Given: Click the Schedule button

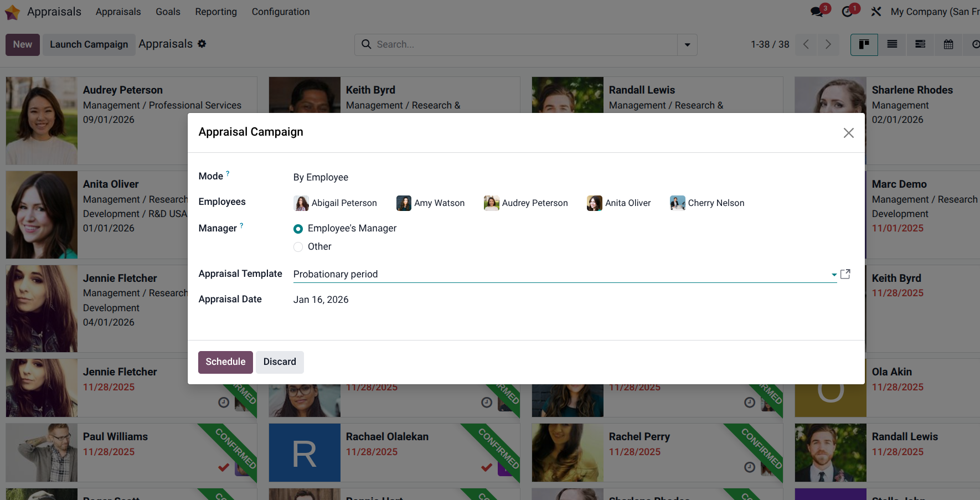Looking at the screenshot, I should click(x=225, y=362).
